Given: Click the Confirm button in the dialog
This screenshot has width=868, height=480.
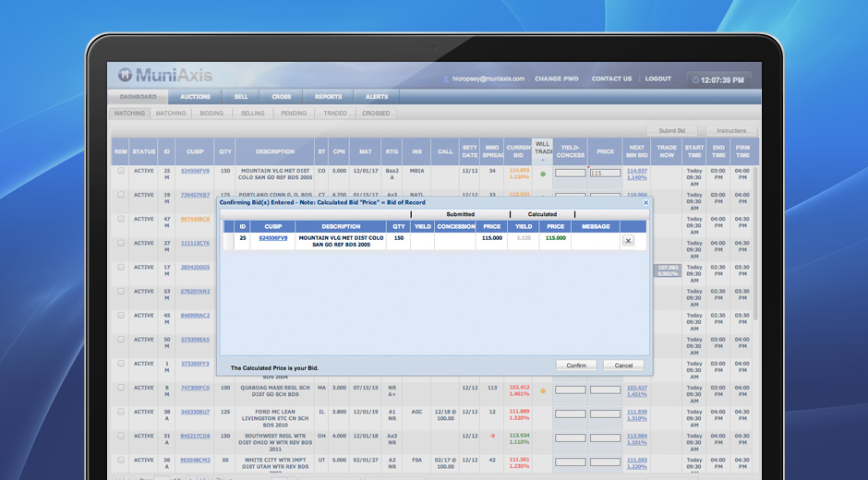Looking at the screenshot, I should 576,366.
